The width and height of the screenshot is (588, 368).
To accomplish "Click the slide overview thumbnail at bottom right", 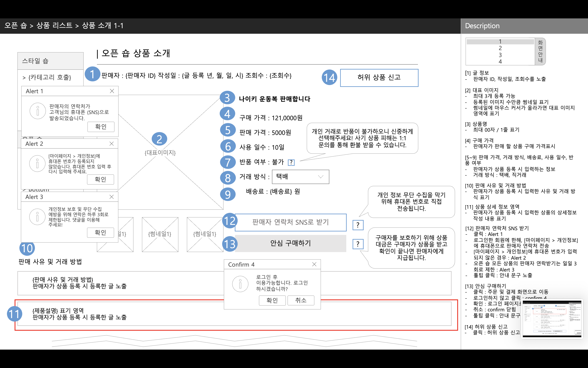I will [552, 319].
